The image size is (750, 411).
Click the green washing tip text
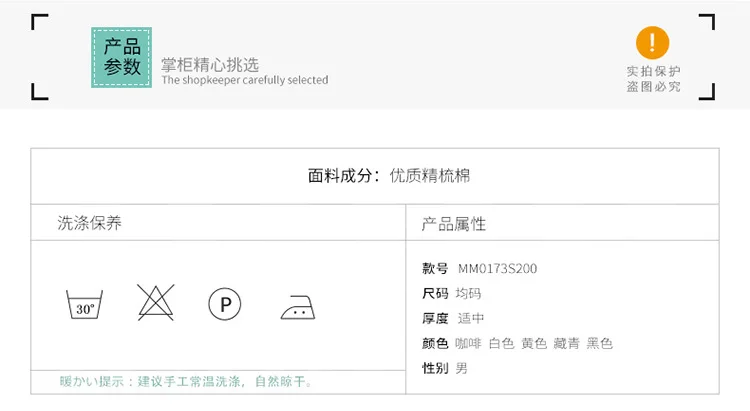pyautogui.click(x=186, y=381)
